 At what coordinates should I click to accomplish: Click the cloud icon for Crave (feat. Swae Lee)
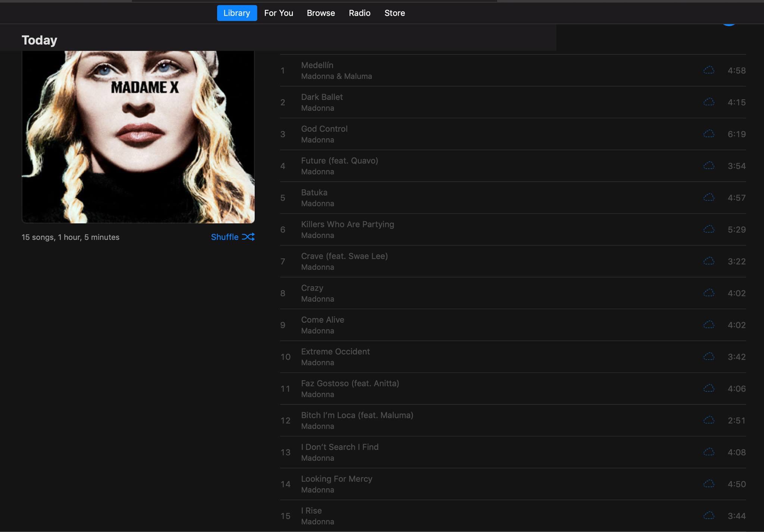coord(709,261)
